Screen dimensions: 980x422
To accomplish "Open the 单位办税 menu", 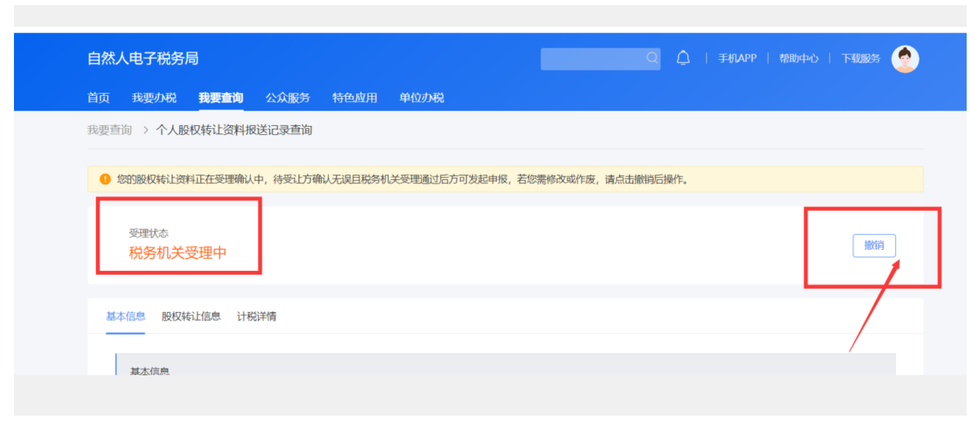I will pyautogui.click(x=422, y=98).
